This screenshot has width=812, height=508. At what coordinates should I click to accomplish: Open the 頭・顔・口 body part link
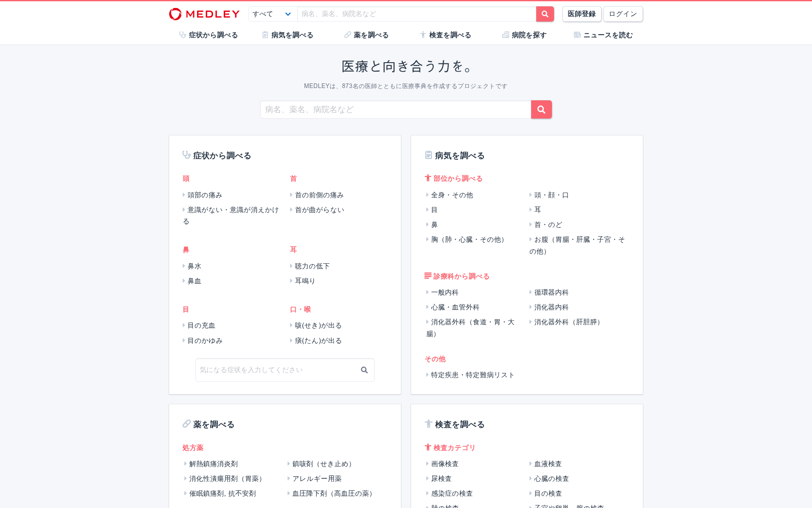[551, 195]
